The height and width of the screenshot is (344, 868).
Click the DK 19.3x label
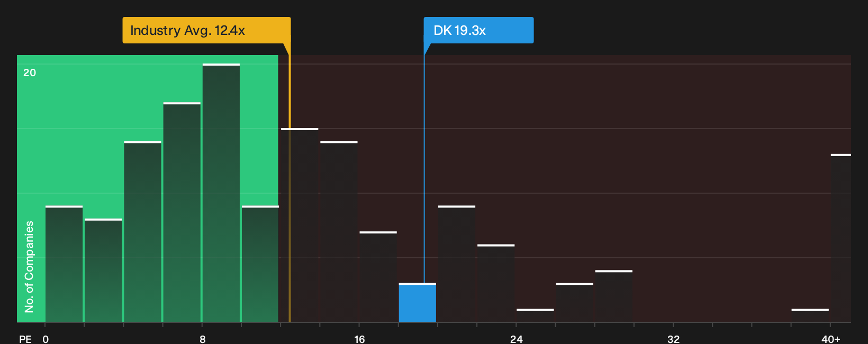tap(478, 30)
